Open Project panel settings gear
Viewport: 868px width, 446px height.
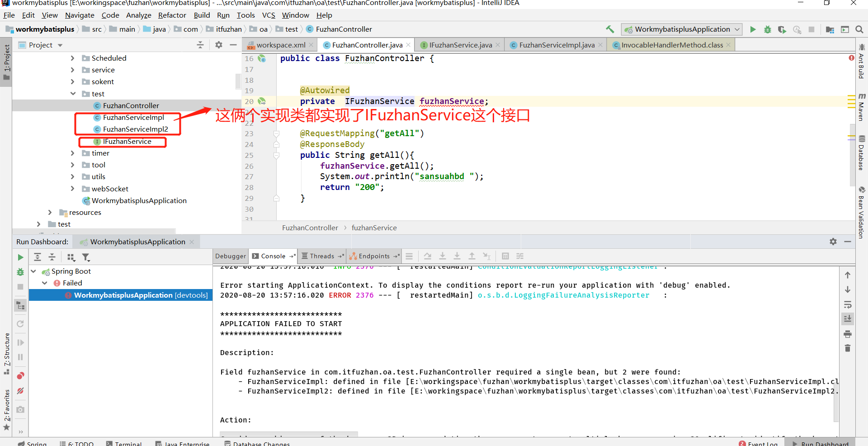pos(219,45)
